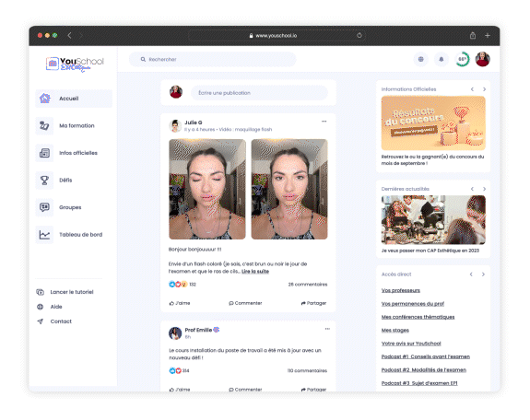Show previous Dernières actualités item

(x=472, y=189)
